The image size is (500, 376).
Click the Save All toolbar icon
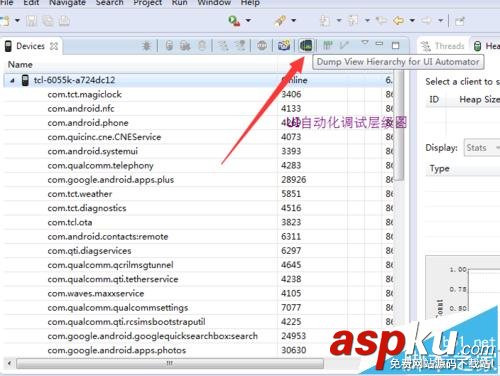[x=48, y=21]
